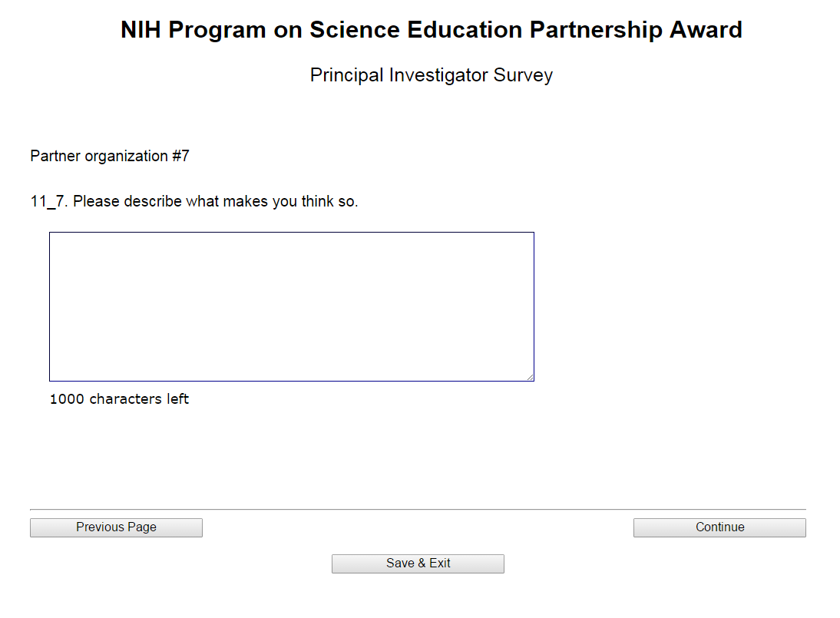Click the word 'NIH' in the page title
This screenshot has height=618, width=840.
pos(142,30)
